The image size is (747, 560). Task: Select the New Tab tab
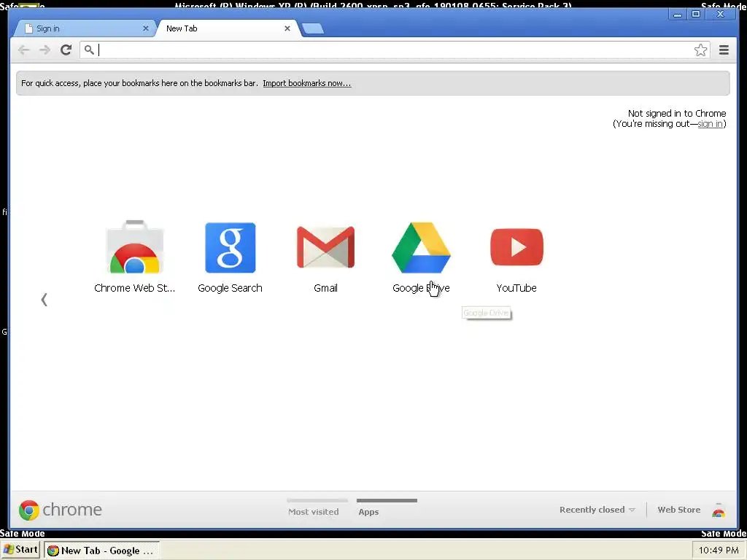228,28
